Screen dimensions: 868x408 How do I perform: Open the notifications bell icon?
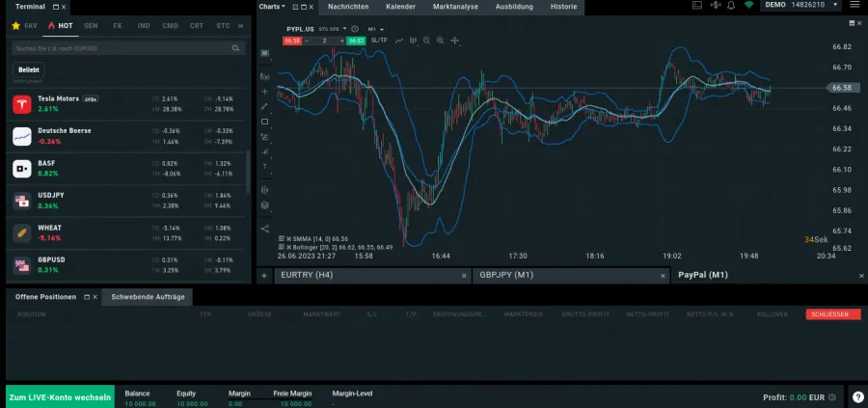pos(731,6)
